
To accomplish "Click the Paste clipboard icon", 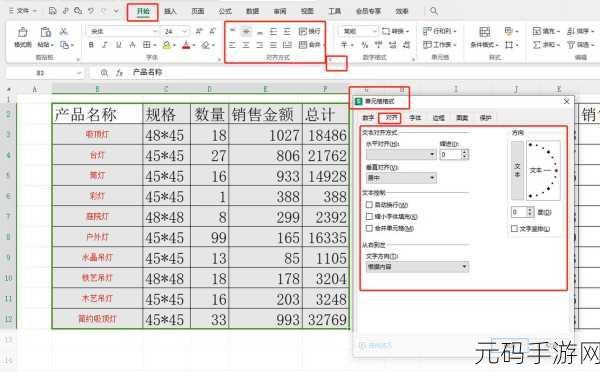I will coord(45,33).
